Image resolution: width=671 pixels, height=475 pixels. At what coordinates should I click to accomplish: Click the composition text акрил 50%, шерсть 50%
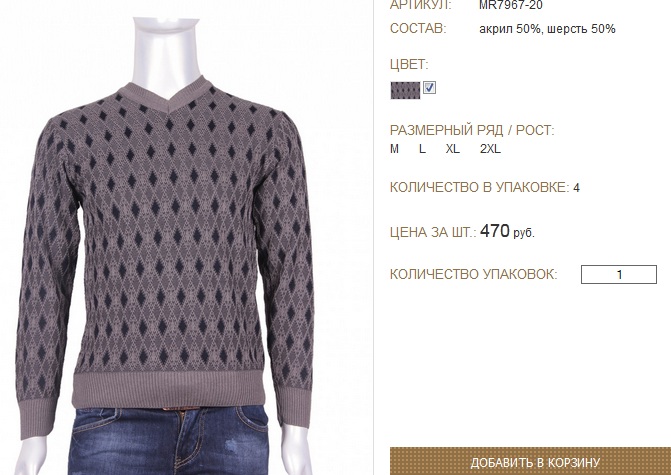pyautogui.click(x=547, y=29)
